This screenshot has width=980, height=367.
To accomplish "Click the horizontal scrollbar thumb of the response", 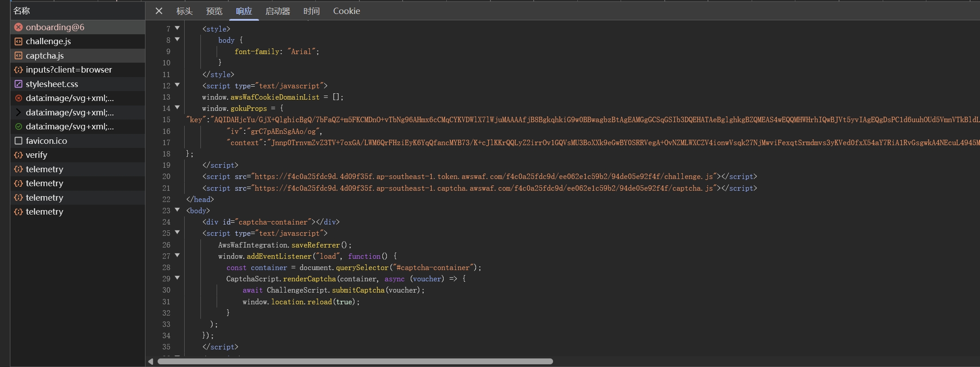I will [355, 362].
